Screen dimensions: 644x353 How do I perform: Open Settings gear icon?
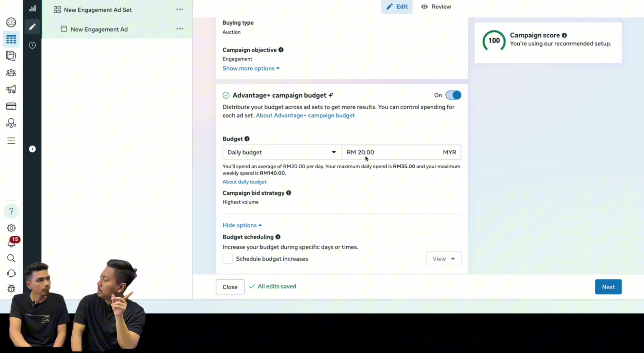coord(11,228)
